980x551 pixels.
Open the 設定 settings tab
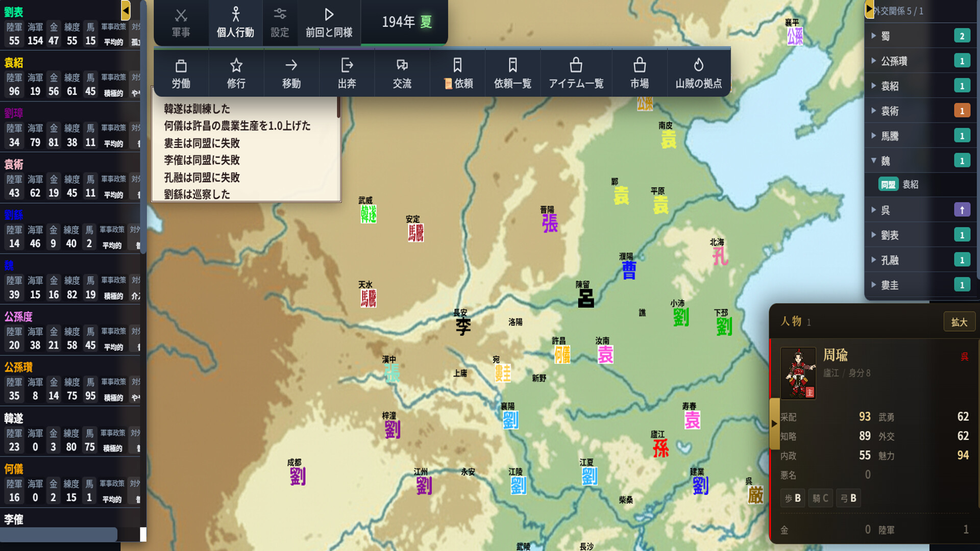click(280, 23)
